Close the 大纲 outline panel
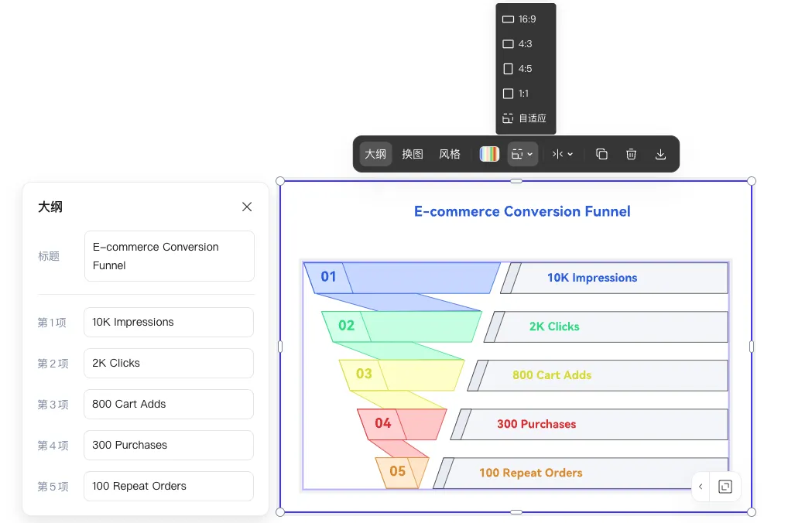Image resolution: width=812 pixels, height=523 pixels. tap(247, 207)
